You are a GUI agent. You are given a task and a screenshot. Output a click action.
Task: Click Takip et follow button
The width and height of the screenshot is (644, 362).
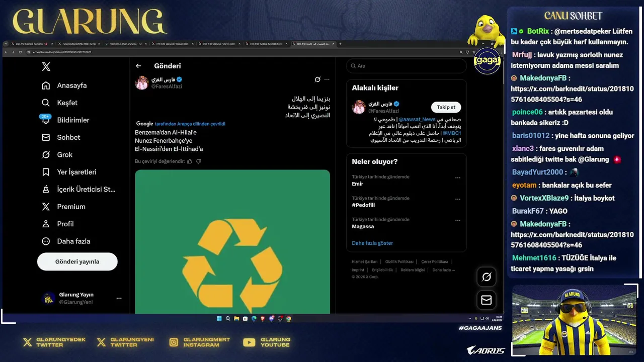[446, 107]
